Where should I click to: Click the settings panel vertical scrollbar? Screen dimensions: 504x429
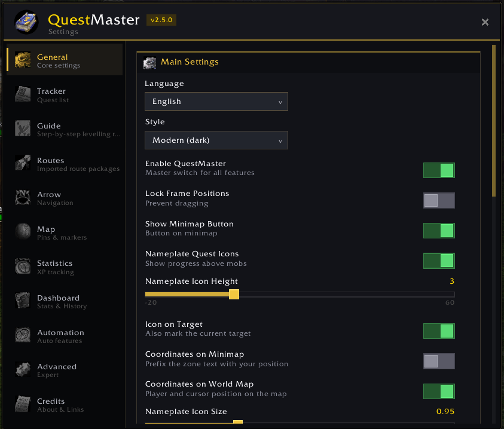pos(494,121)
